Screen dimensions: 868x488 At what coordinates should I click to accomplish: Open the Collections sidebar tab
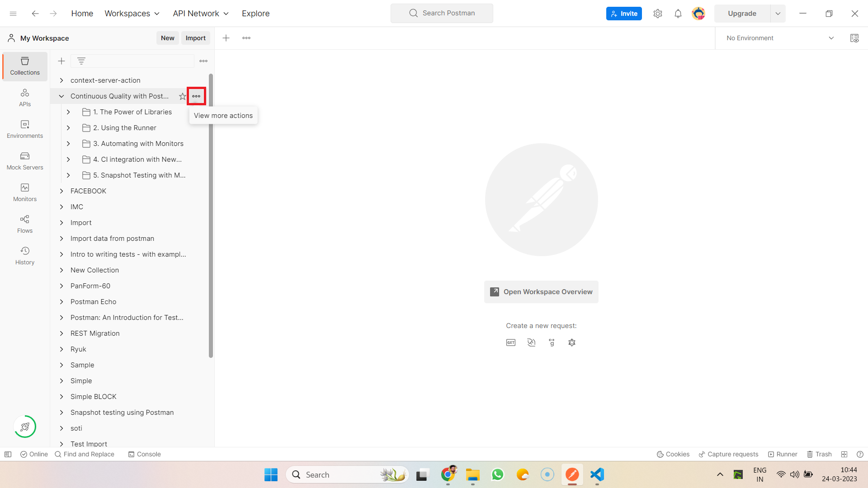(x=25, y=66)
